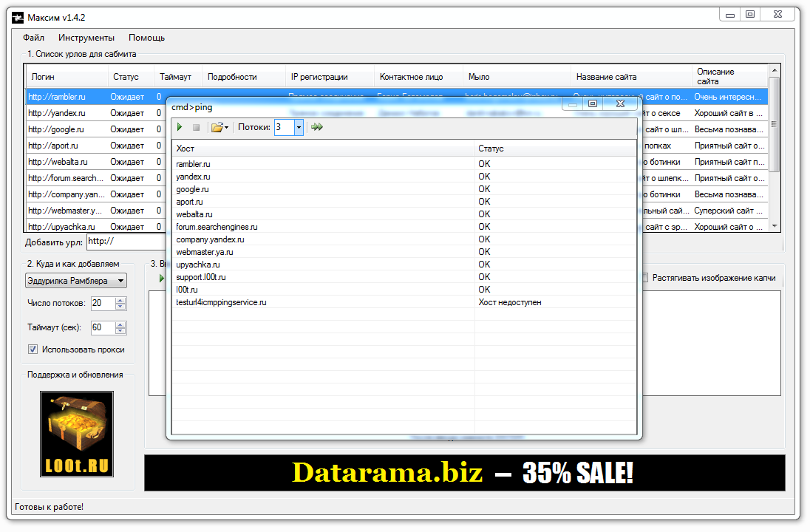
Task: Click the Datarama.biz 35% SALE banner
Action: pos(463,473)
